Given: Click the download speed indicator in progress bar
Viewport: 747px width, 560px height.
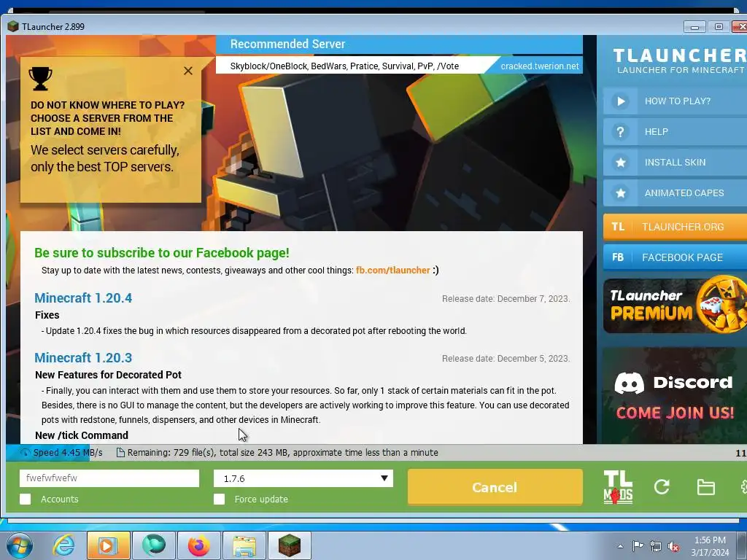Looking at the screenshot, I should pos(61,452).
